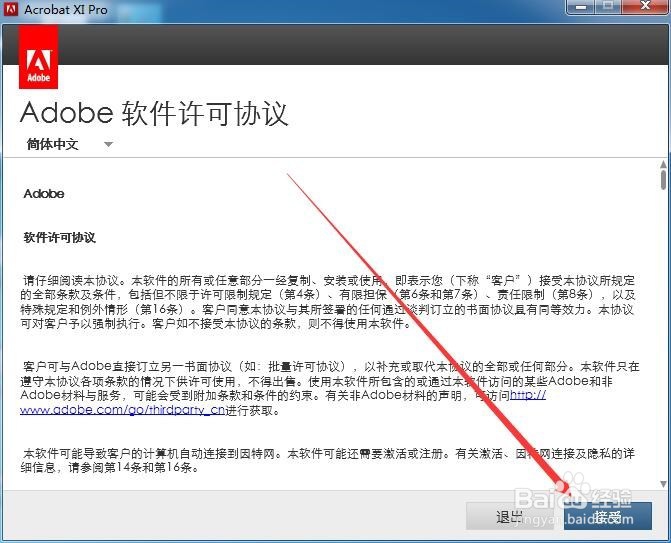
Task: Open the adobe.com thirdparty_cn link
Action: click(x=282, y=403)
